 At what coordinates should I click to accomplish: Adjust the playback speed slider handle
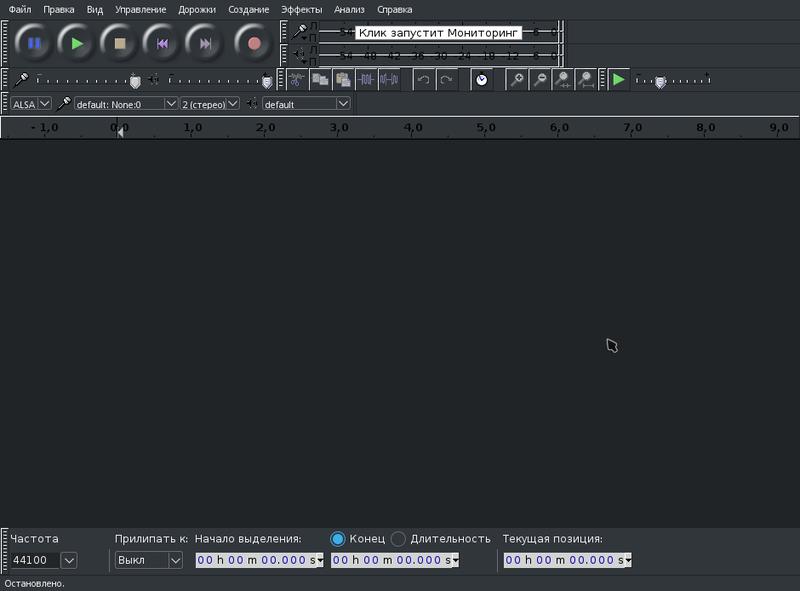(660, 82)
